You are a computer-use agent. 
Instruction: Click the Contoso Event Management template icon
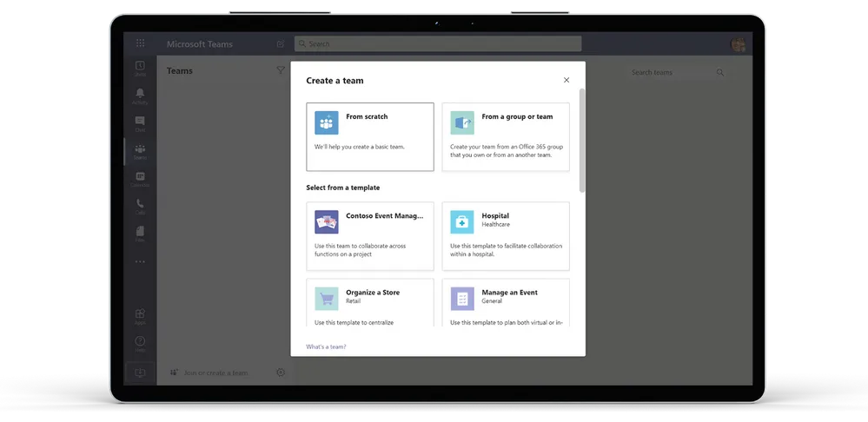tap(327, 221)
